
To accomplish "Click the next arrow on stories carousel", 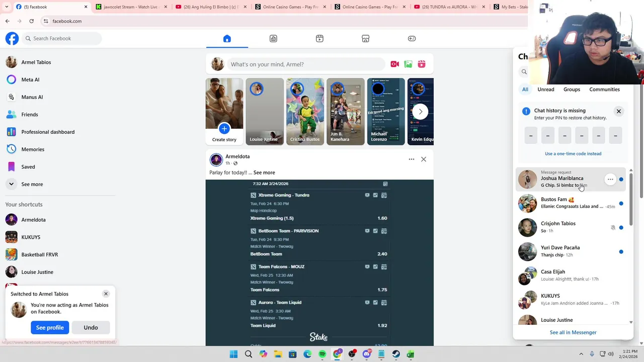I will (x=421, y=112).
